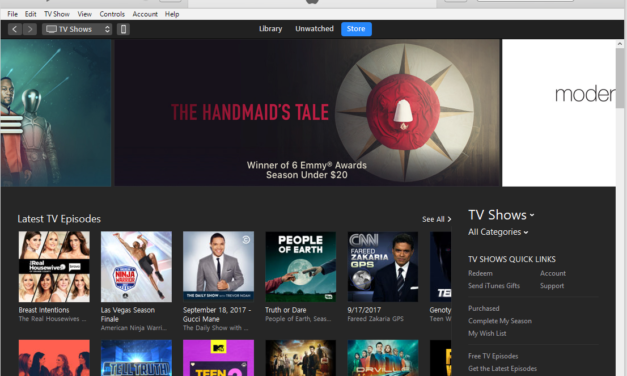Open the View menu
Viewport: 627px width, 376px height.
point(84,14)
